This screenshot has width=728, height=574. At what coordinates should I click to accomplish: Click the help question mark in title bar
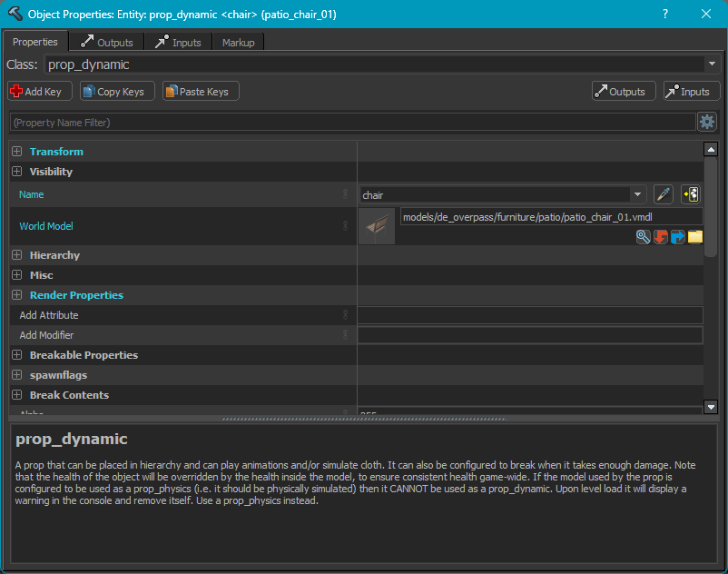pos(665,15)
